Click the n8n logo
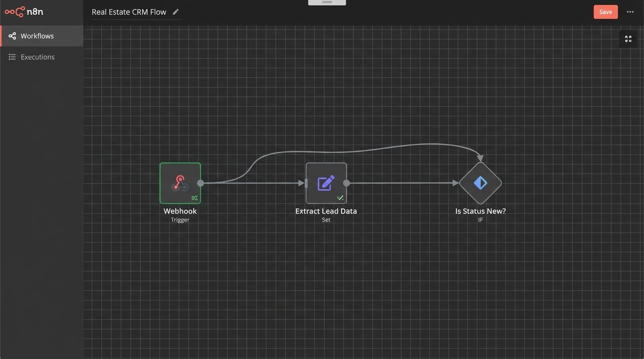This screenshot has height=359, width=644. (24, 12)
